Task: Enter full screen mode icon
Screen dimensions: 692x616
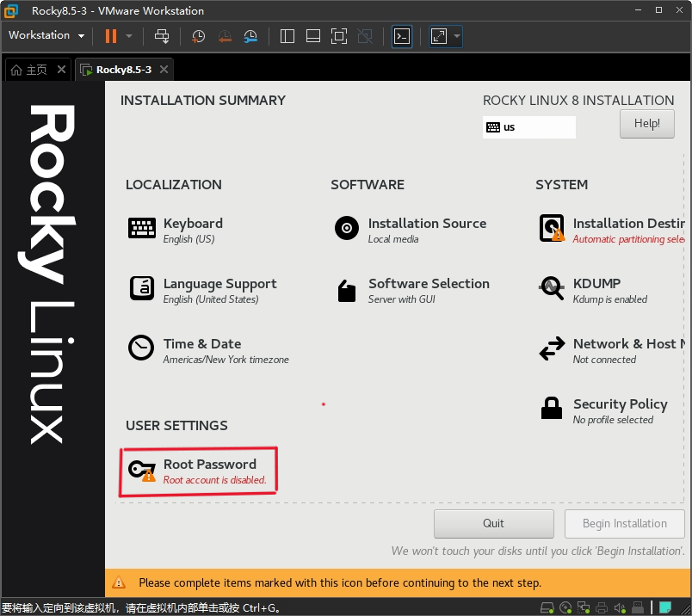Action: [339, 36]
